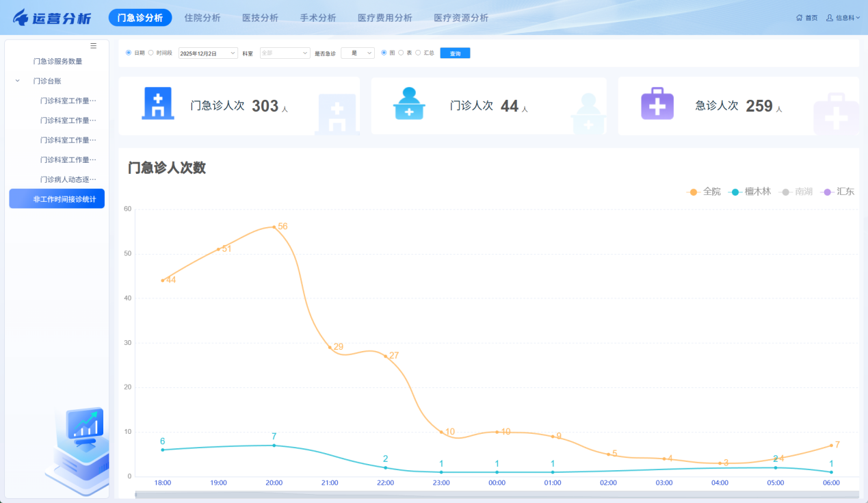Click the blue 查询 button

click(455, 53)
